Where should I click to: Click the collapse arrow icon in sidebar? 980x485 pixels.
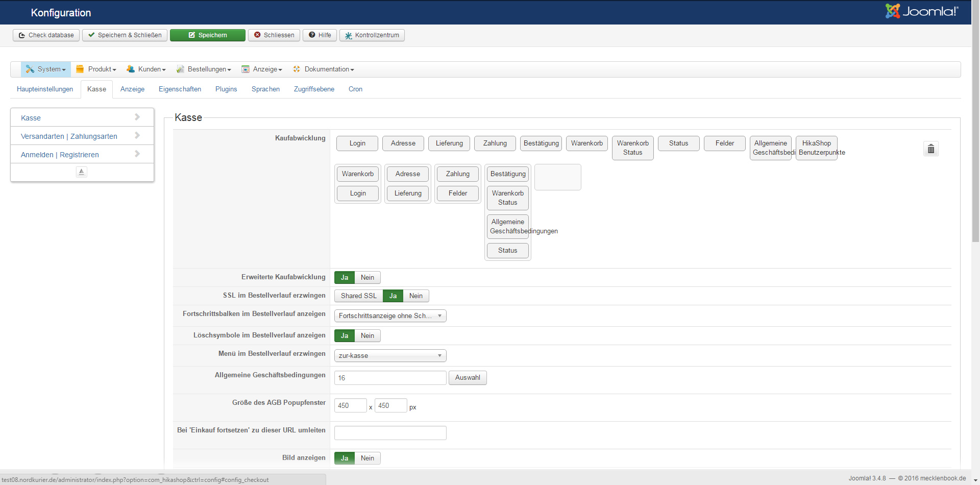click(x=82, y=172)
